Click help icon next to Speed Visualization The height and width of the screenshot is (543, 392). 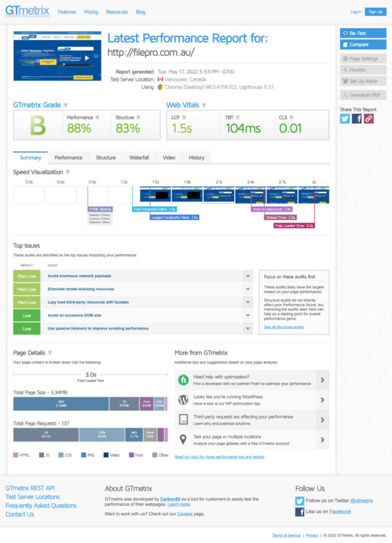pos(68,172)
